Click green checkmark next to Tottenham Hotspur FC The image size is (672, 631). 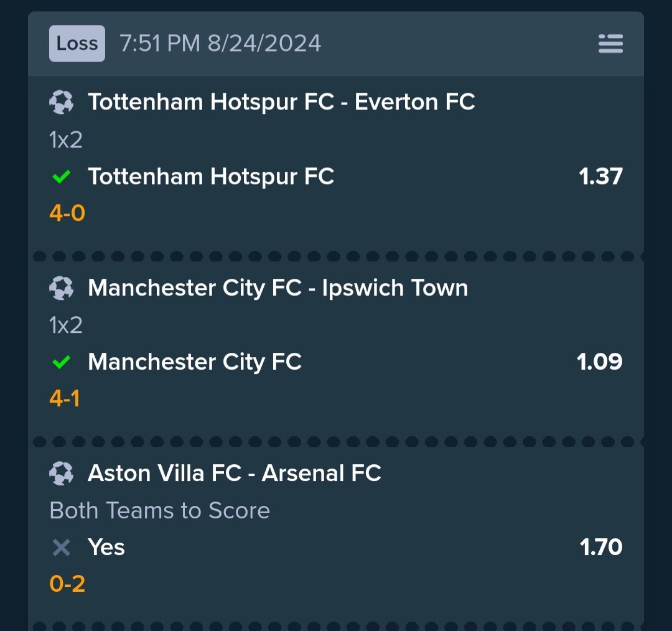[x=61, y=177]
